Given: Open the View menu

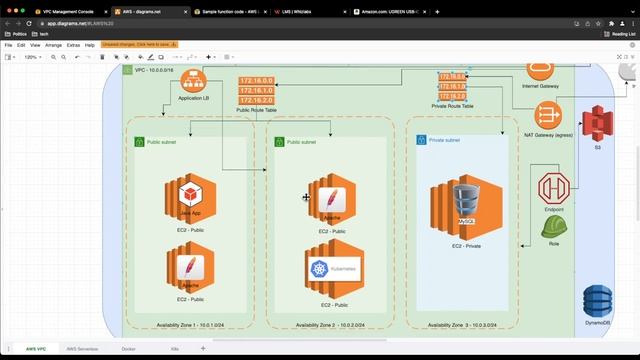Looking at the screenshot, I should coord(35,45).
